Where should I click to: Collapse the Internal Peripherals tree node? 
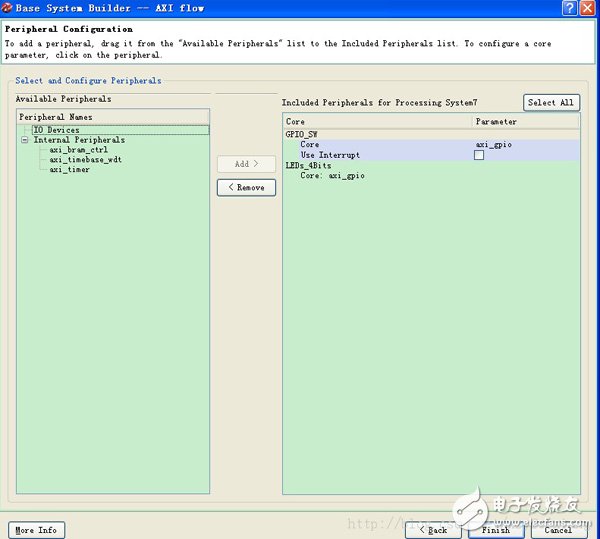coord(25,140)
